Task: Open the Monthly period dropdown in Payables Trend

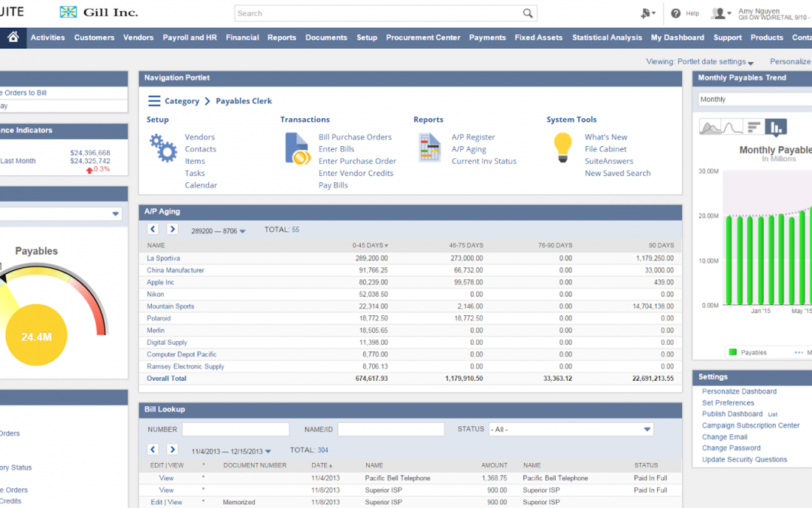Action: click(756, 99)
